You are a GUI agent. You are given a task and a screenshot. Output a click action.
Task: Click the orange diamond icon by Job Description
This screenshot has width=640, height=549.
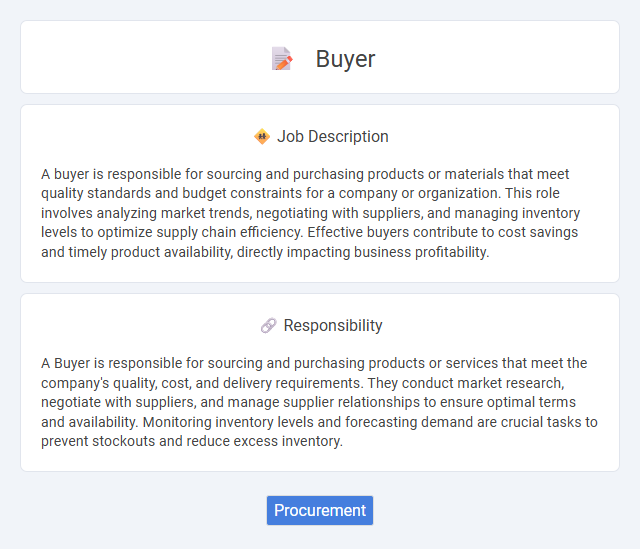[x=262, y=136]
